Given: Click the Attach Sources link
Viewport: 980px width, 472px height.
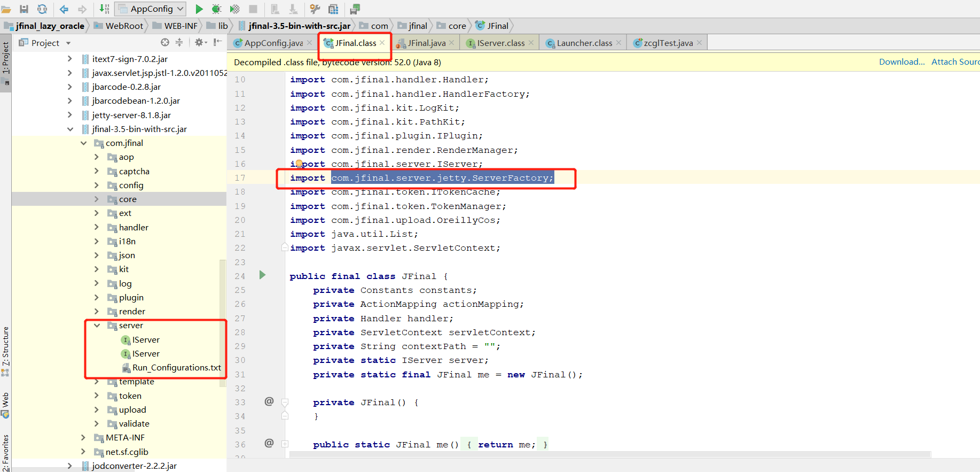Looking at the screenshot, I should pyautogui.click(x=955, y=62).
